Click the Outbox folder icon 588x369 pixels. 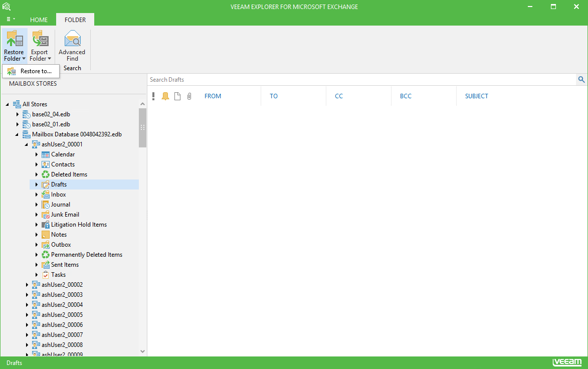(46, 245)
